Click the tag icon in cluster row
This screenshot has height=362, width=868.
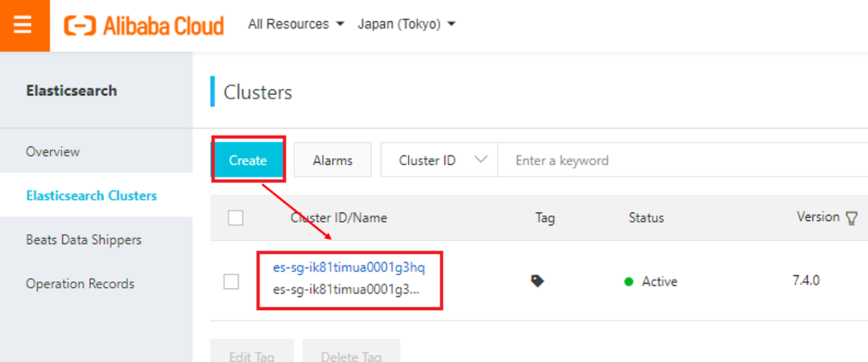pos(537,281)
